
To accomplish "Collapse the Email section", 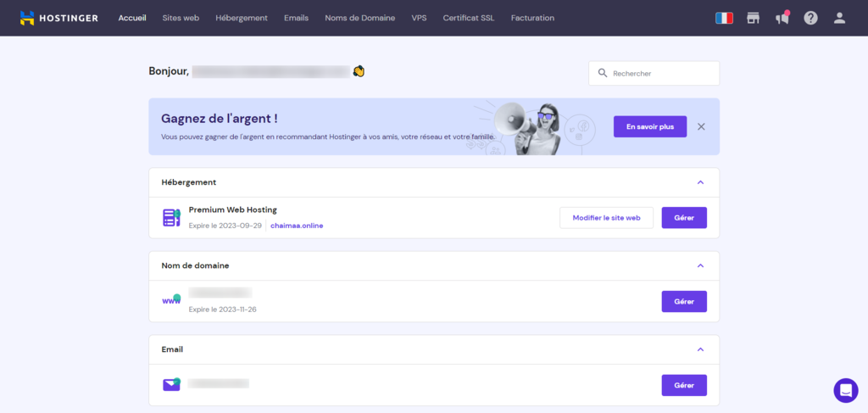I will click(700, 349).
